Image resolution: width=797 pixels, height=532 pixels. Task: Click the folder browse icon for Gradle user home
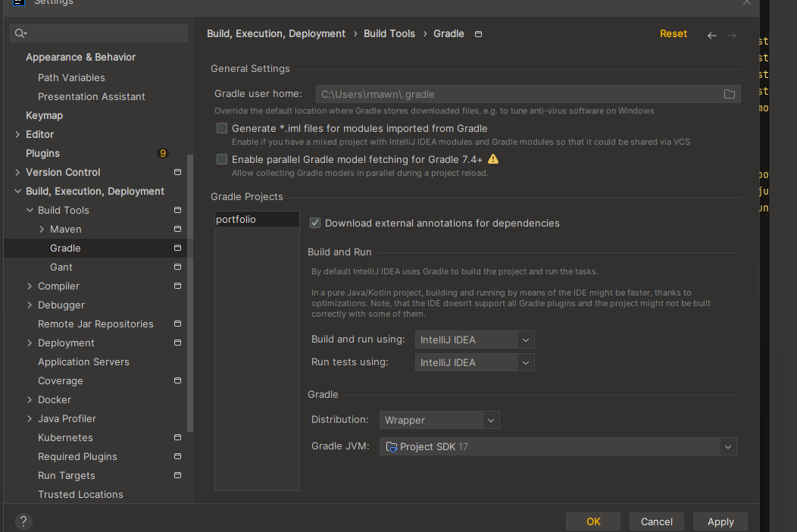[x=729, y=94]
